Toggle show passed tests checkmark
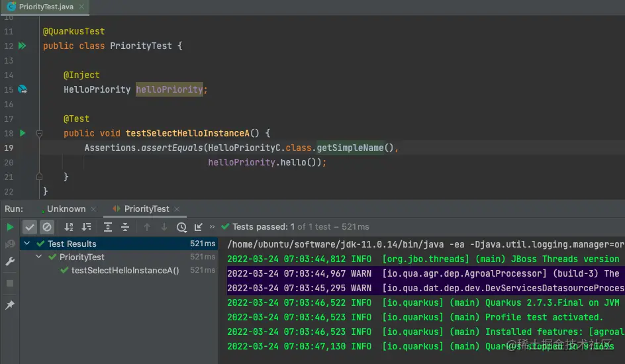 [x=30, y=227]
